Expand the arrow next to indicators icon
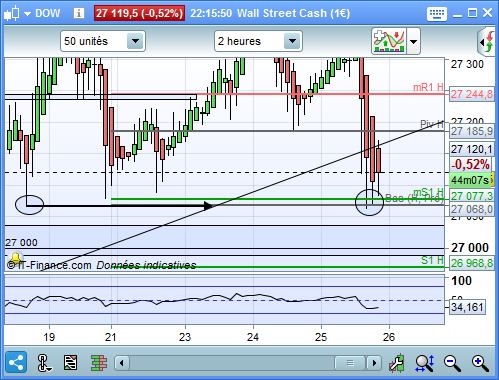 (x=413, y=42)
